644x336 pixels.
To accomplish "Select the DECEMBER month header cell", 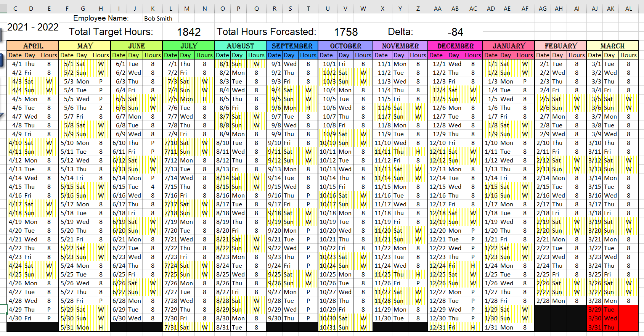I will click(x=455, y=46).
